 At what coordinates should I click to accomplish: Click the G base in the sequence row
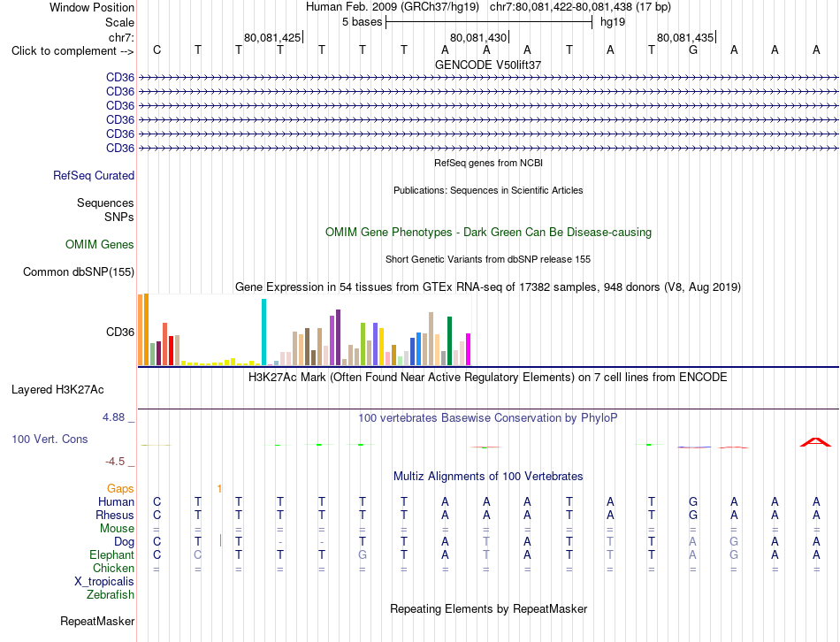coord(692,50)
